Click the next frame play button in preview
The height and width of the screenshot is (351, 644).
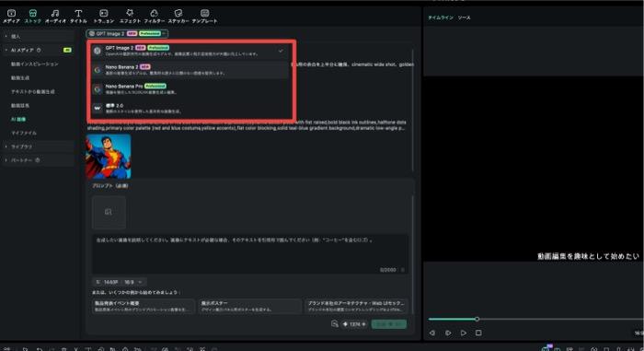pos(448,333)
